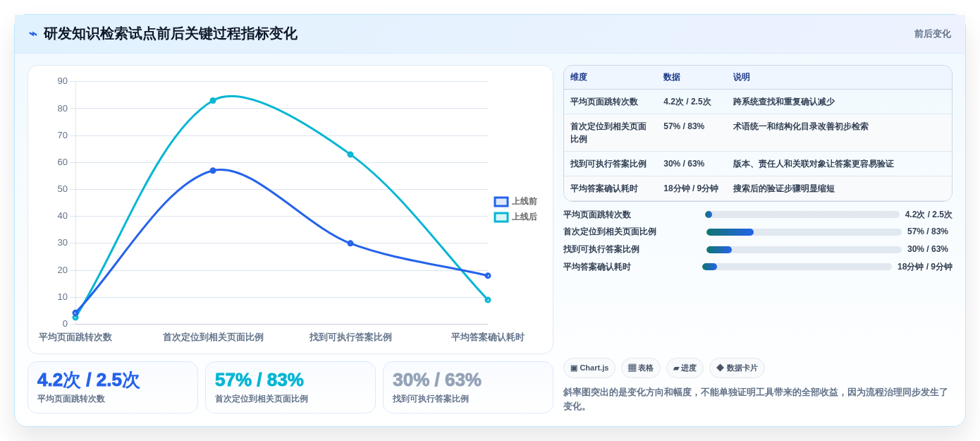Select the 进度 tag chip
This screenshot has width=980, height=441.
pos(685,368)
